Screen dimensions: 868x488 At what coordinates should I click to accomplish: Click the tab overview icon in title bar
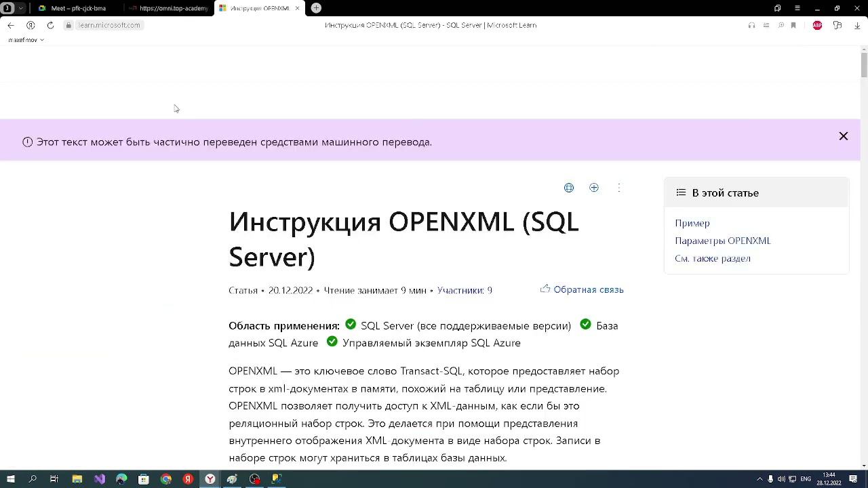click(778, 8)
